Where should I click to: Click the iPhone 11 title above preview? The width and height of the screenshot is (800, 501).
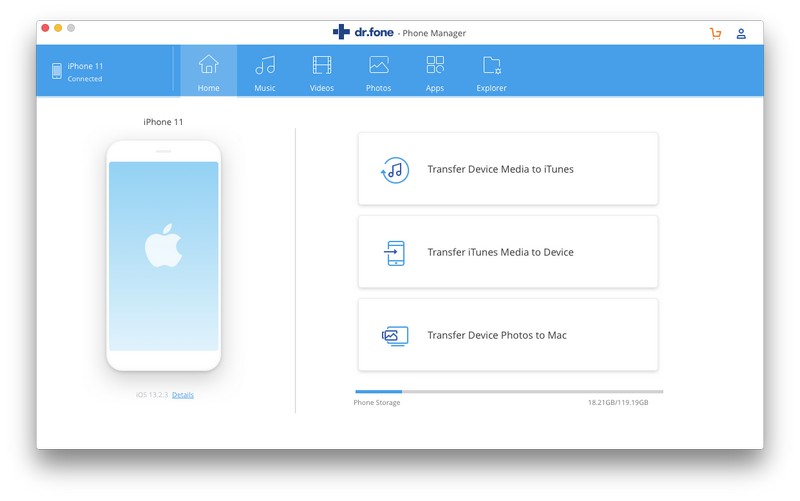pos(163,122)
